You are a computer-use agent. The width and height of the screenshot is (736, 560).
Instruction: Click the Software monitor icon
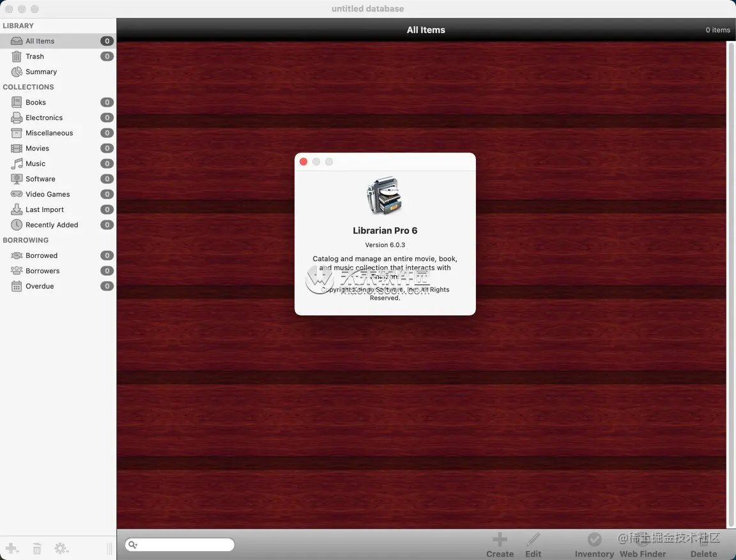[17, 179]
